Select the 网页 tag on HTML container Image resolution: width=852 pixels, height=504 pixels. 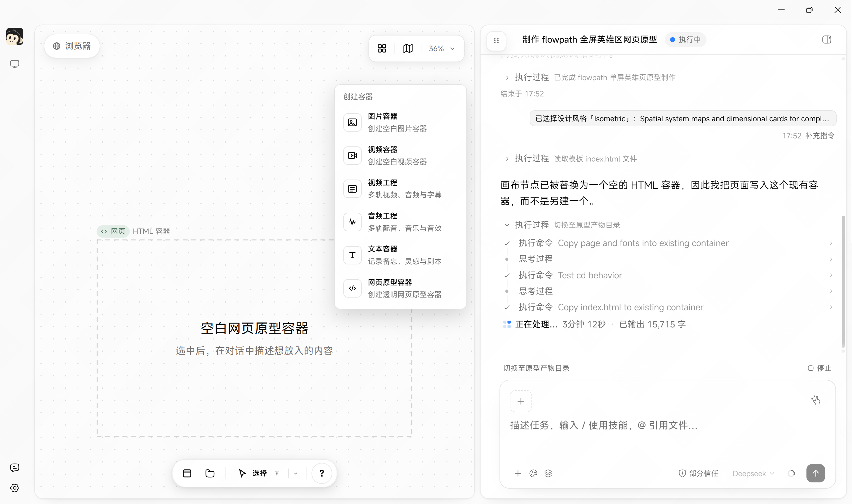tap(113, 231)
